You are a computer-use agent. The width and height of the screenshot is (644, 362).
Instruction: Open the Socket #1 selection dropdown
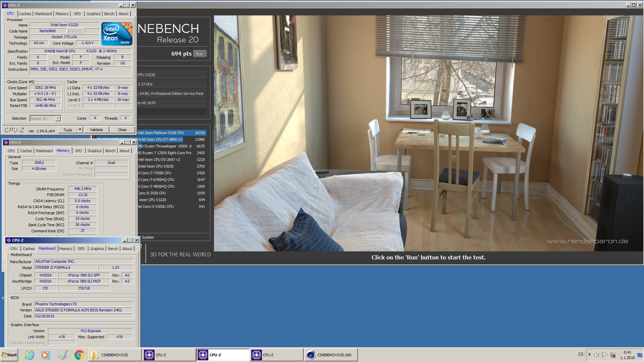[58, 118]
